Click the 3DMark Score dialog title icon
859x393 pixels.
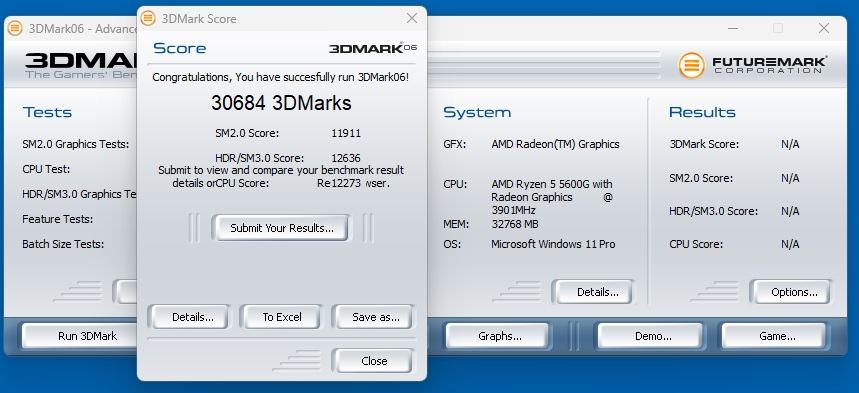(x=148, y=18)
